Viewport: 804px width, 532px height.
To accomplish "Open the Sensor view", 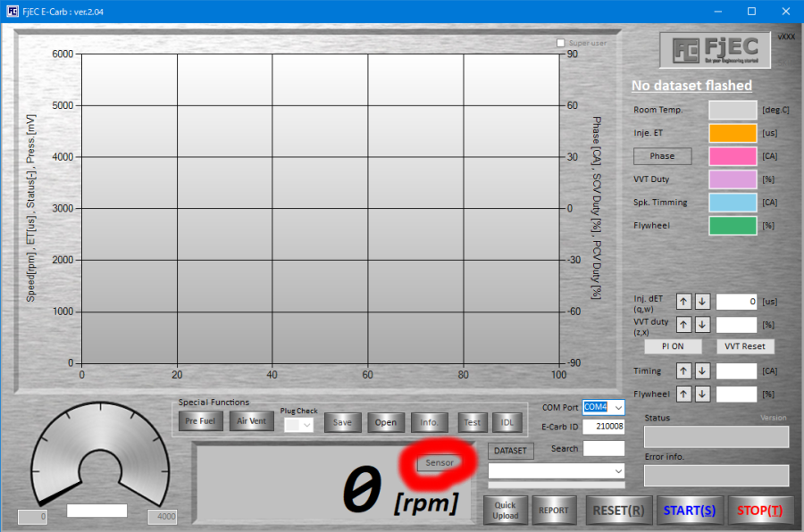I will (x=440, y=462).
